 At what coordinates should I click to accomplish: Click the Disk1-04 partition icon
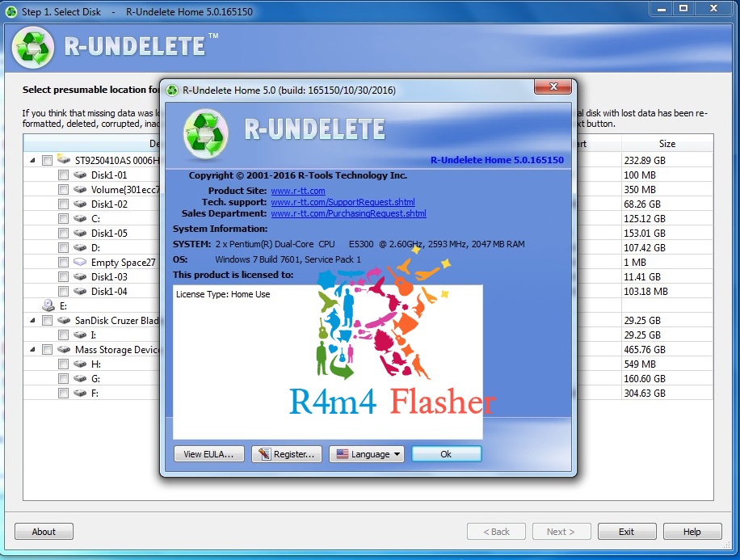pyautogui.click(x=80, y=292)
